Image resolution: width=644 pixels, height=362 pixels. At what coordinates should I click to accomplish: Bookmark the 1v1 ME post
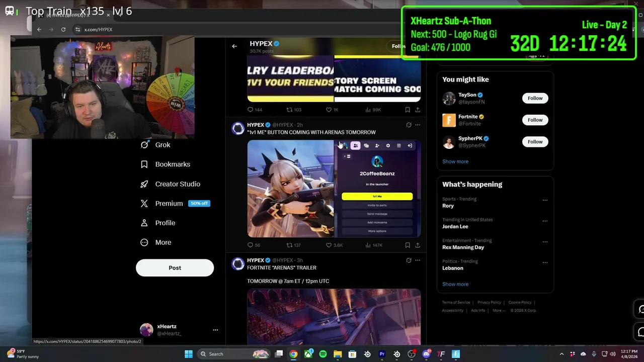click(x=408, y=245)
